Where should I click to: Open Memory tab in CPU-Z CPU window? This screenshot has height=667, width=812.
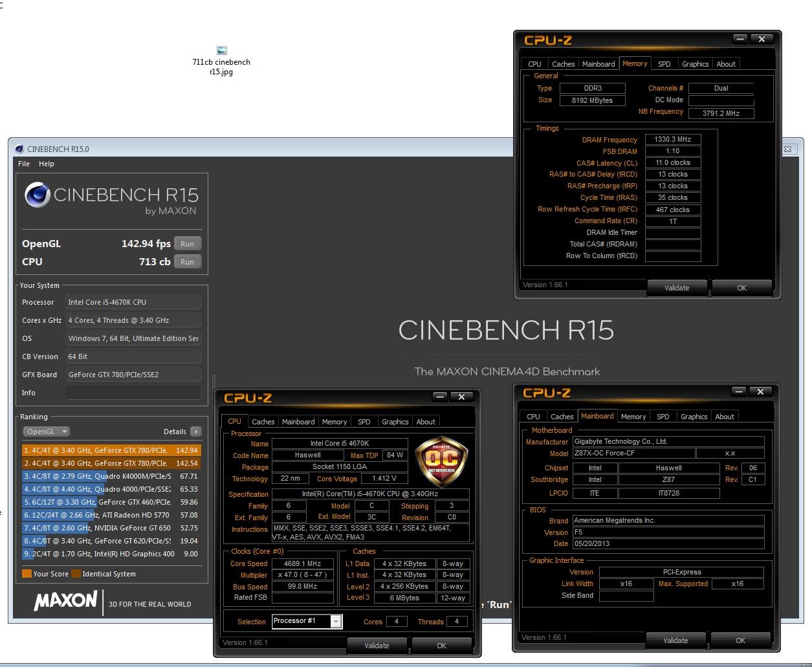pyautogui.click(x=335, y=422)
